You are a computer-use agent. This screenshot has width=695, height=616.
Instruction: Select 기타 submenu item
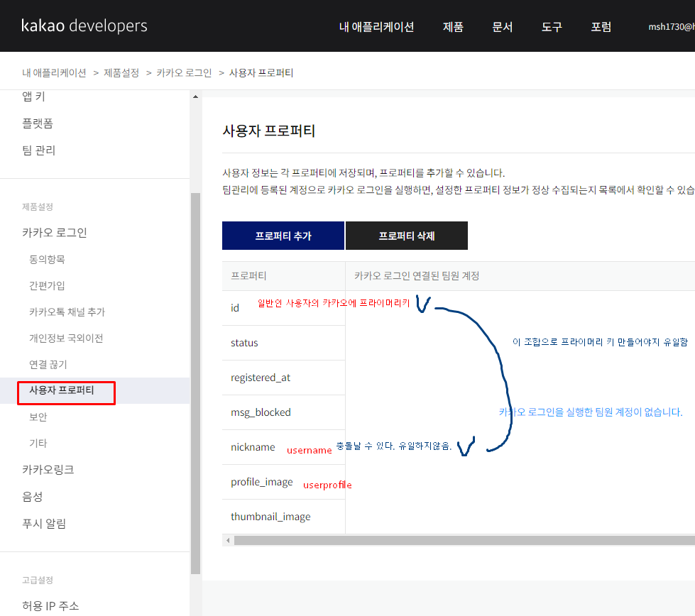click(x=38, y=443)
